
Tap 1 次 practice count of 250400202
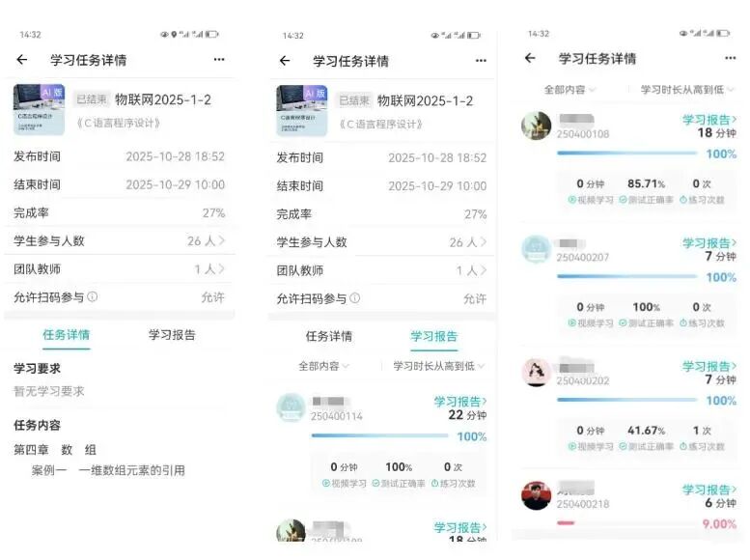click(x=702, y=431)
